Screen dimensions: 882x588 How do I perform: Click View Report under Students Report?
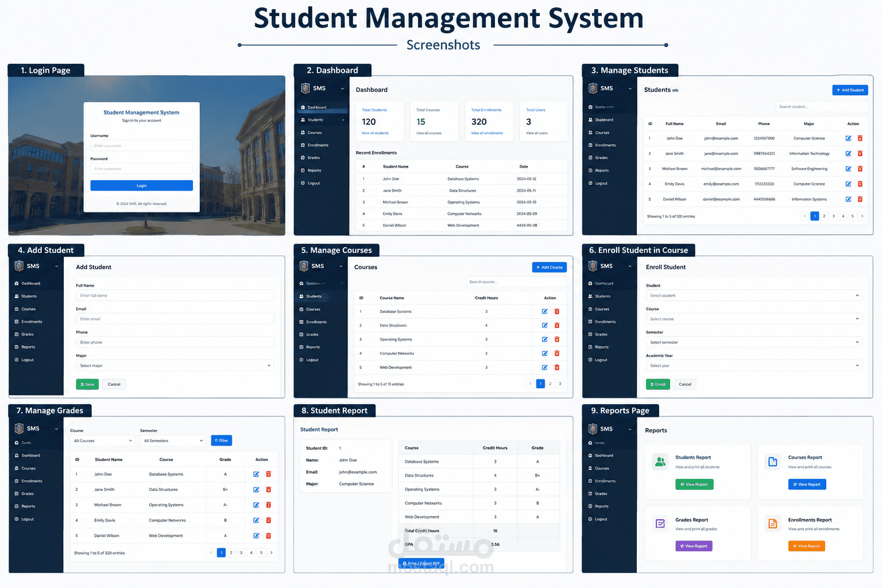(695, 485)
